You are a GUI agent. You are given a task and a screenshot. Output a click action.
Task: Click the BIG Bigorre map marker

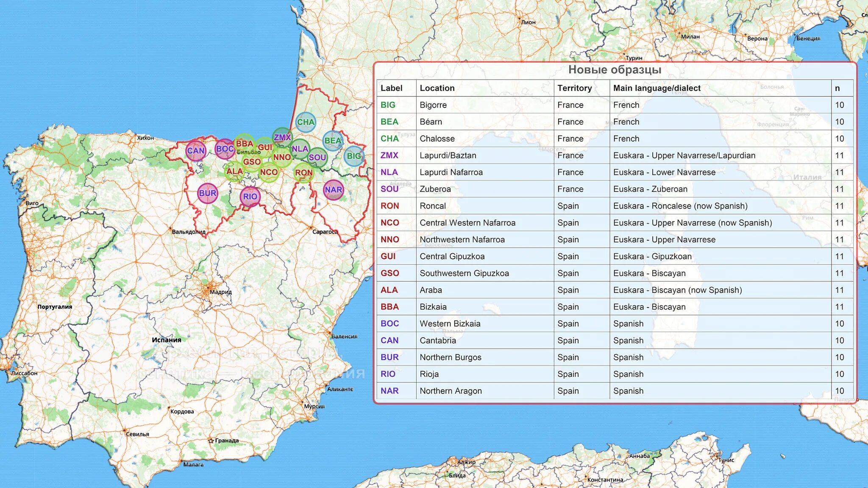[354, 156]
